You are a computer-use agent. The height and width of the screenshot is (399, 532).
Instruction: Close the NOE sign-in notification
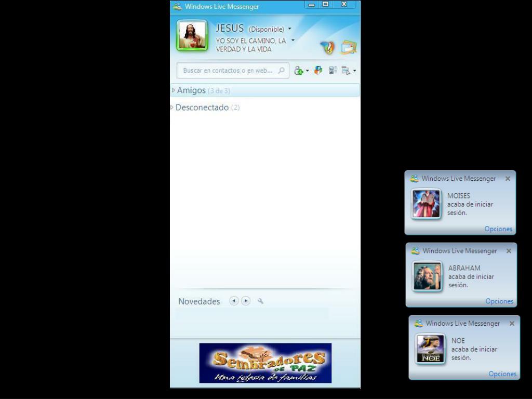512,324
